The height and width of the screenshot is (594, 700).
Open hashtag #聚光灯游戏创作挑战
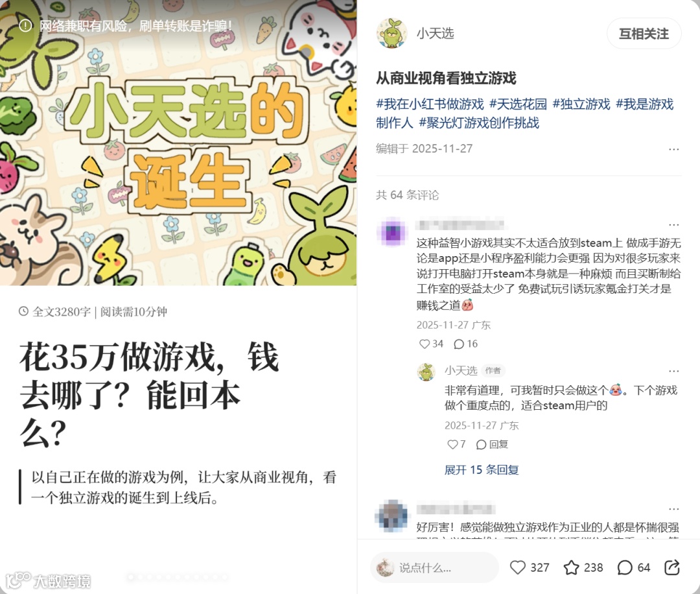coord(479,123)
